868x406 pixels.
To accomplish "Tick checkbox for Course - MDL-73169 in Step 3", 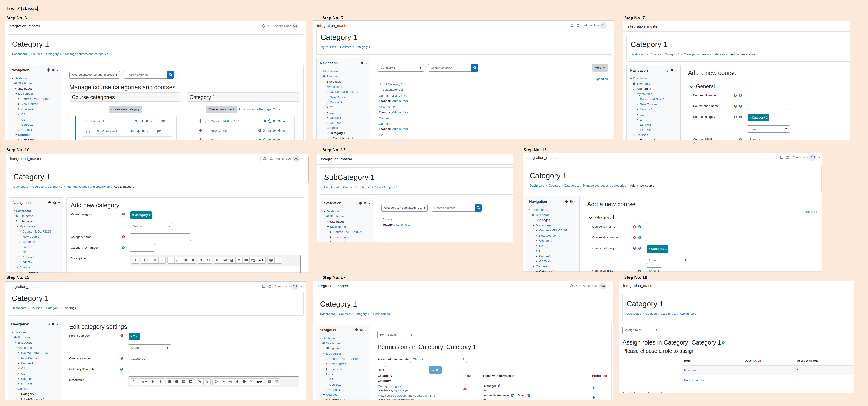I will (207, 121).
